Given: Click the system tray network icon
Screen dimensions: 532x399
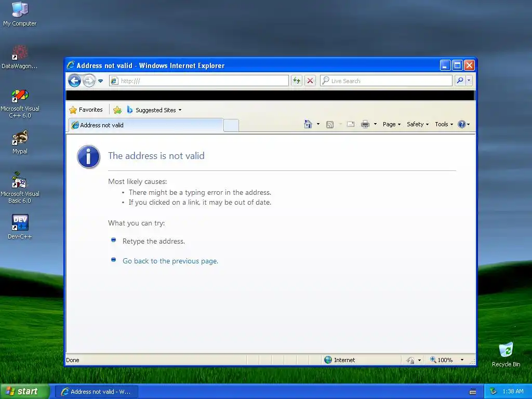Looking at the screenshot, I should 494,391.
